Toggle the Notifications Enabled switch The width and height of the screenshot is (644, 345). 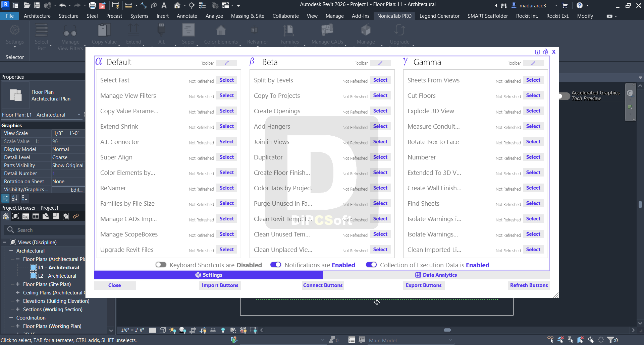pos(276,265)
